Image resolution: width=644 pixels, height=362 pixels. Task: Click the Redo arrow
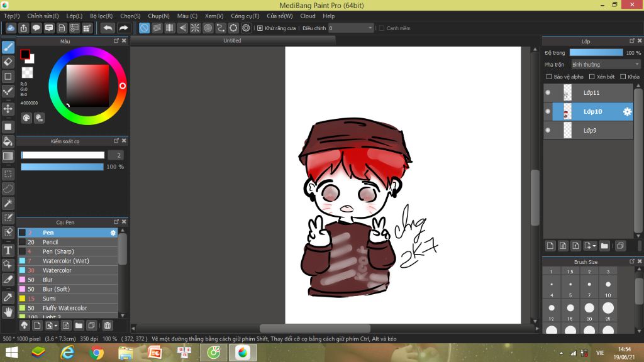click(123, 28)
